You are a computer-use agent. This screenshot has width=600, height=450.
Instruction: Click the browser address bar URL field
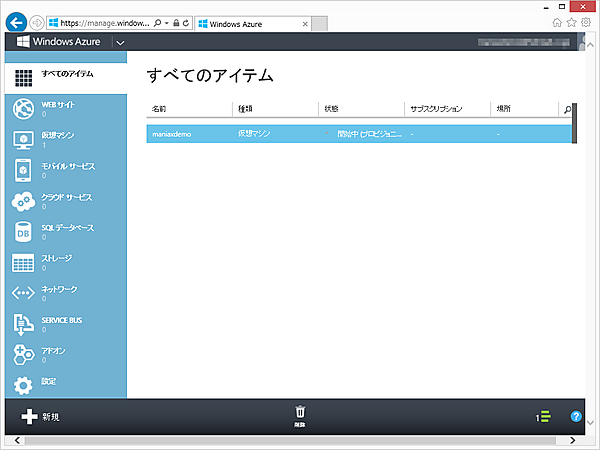100,22
